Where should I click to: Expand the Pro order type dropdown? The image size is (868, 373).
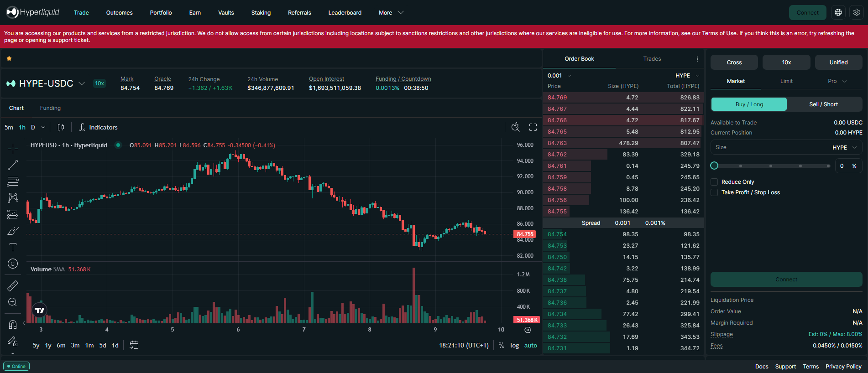coord(837,81)
